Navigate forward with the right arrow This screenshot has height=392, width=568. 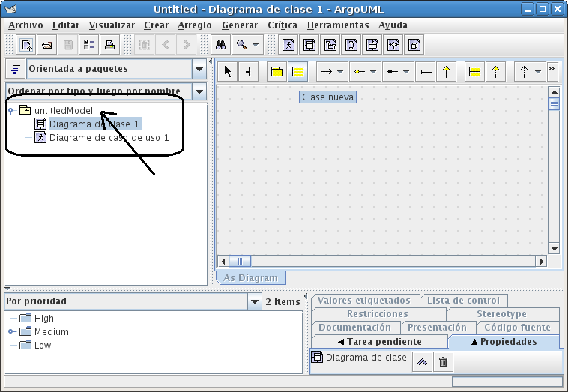[x=187, y=45]
